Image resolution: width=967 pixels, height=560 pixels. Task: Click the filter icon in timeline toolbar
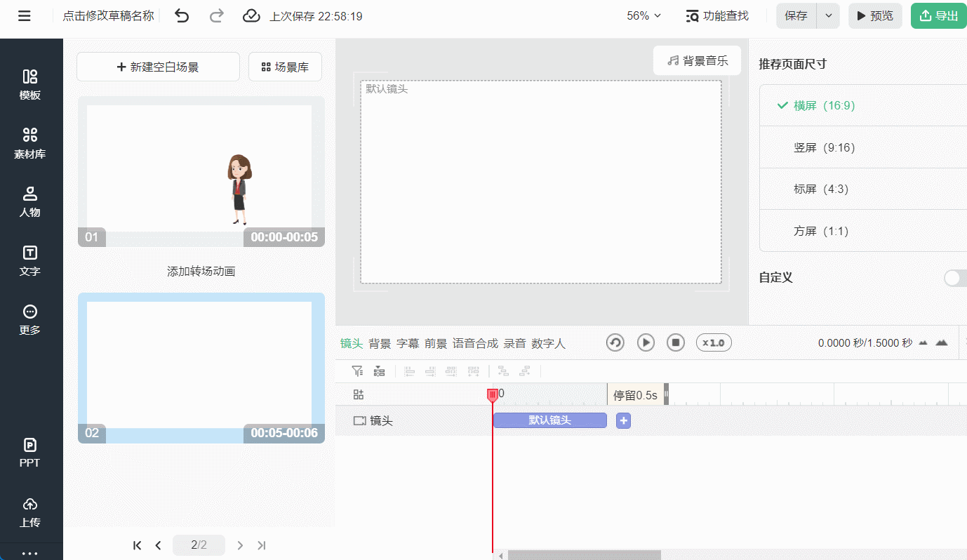click(357, 371)
